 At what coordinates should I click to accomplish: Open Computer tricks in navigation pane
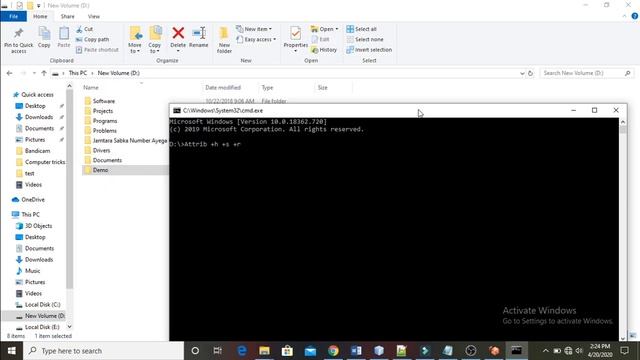pos(45,162)
